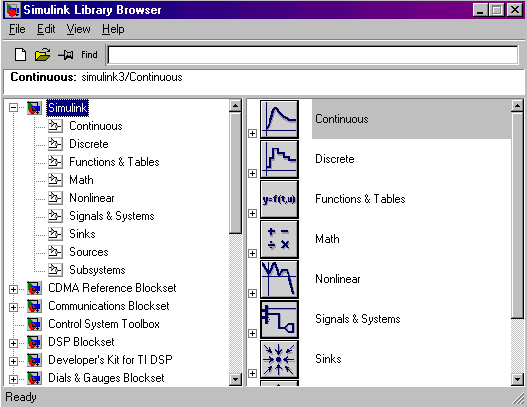Open the Edit menu
The image size is (527, 407).
click(46, 29)
